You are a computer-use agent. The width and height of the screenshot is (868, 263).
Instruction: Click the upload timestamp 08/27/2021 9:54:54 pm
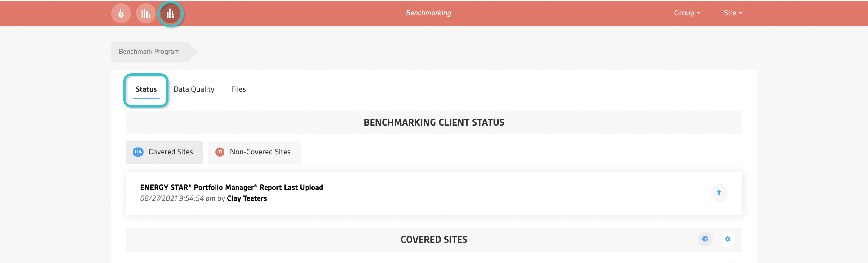(178, 199)
